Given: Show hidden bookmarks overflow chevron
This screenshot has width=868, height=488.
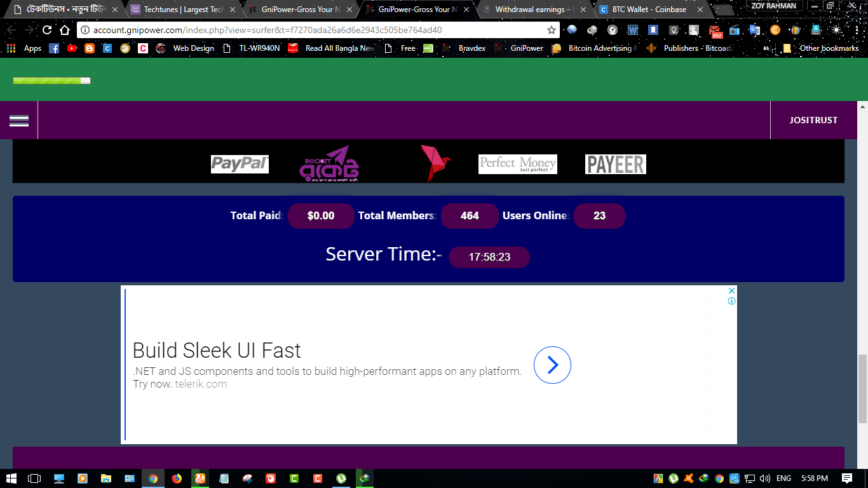Looking at the screenshot, I should tap(766, 48).
